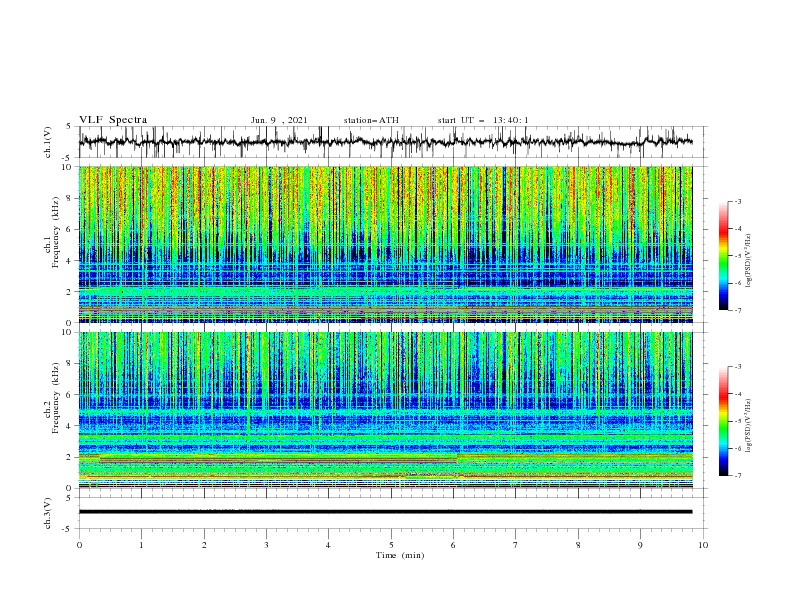Click the "6" minute tick label on time axis
The width and height of the screenshot is (792, 612).
pyautogui.click(x=453, y=545)
